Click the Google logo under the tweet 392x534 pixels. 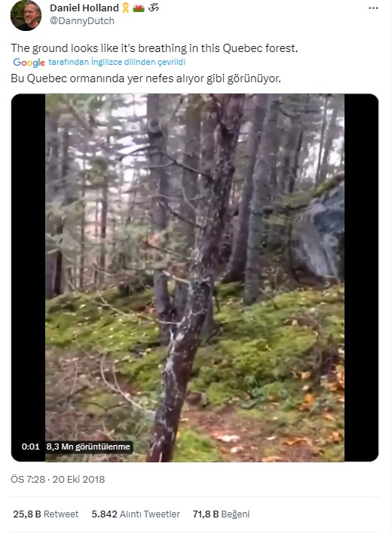(x=29, y=63)
